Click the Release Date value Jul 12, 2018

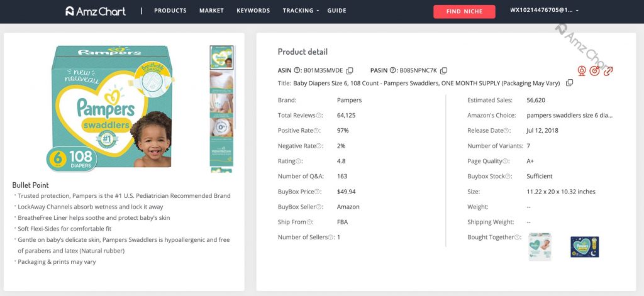click(542, 131)
